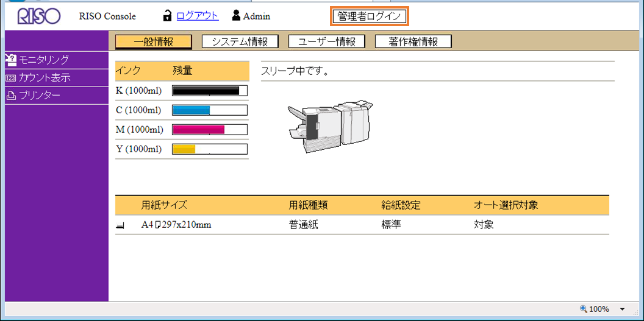644x321 pixels.
Task: Click the 残量 column header
Action: tap(183, 71)
